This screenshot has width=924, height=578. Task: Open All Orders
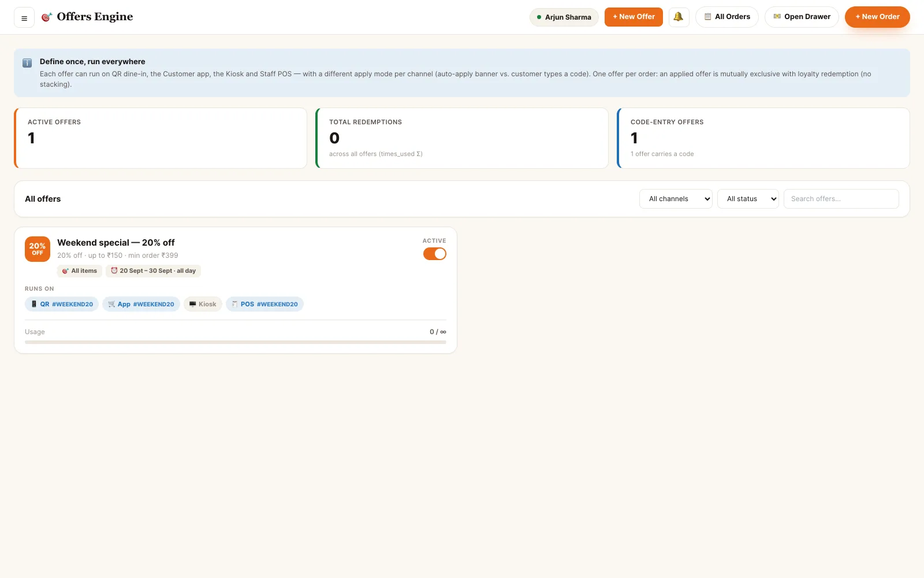point(727,17)
